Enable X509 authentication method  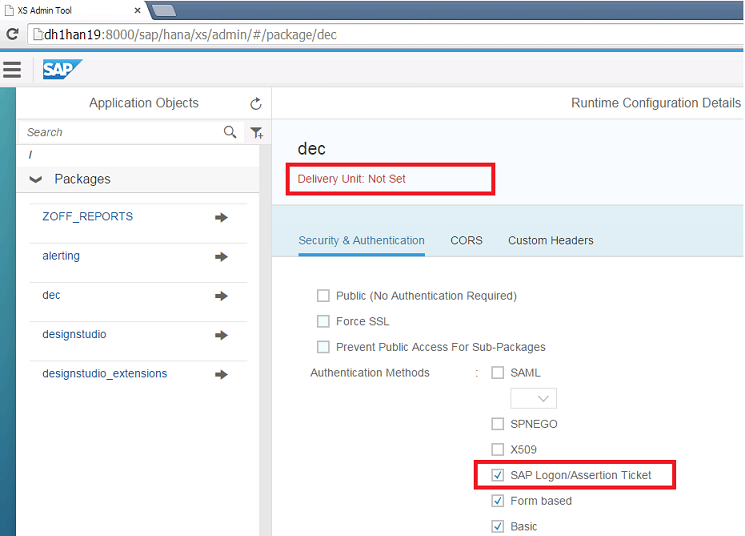pos(497,450)
